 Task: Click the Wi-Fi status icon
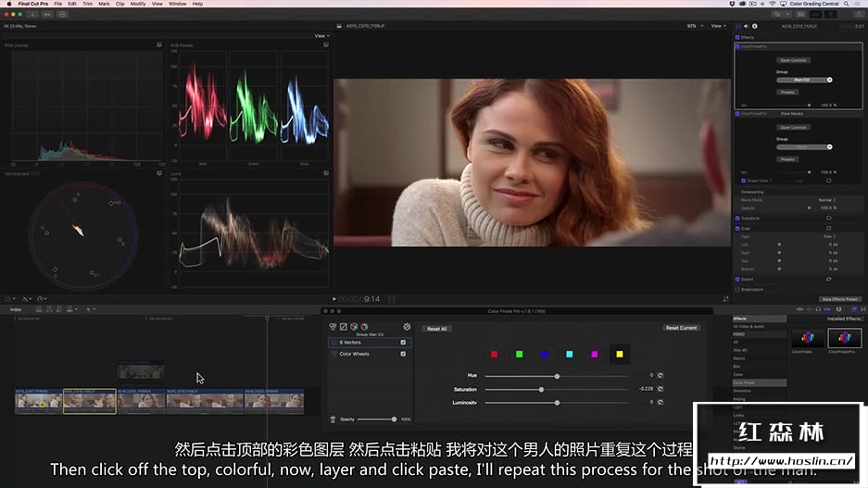tap(773, 4)
